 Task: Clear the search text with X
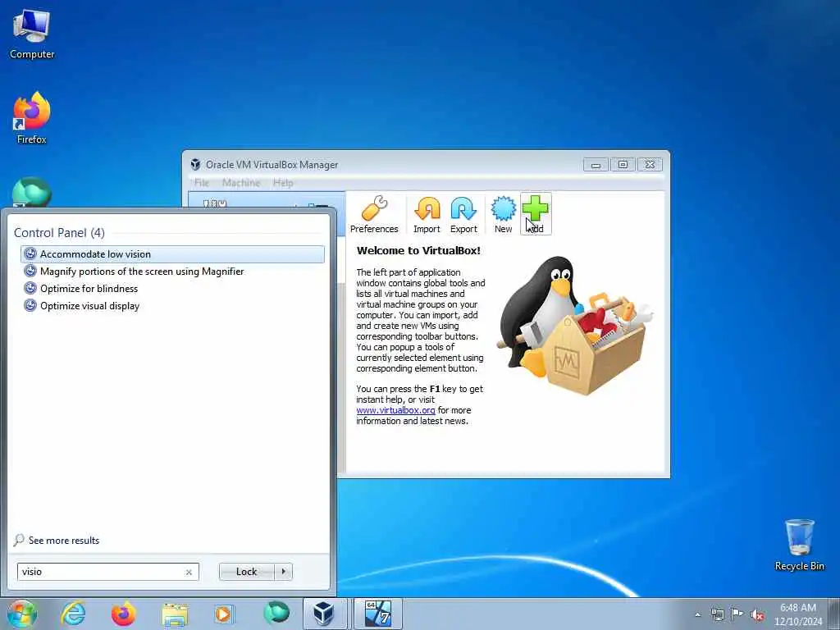[x=189, y=572]
